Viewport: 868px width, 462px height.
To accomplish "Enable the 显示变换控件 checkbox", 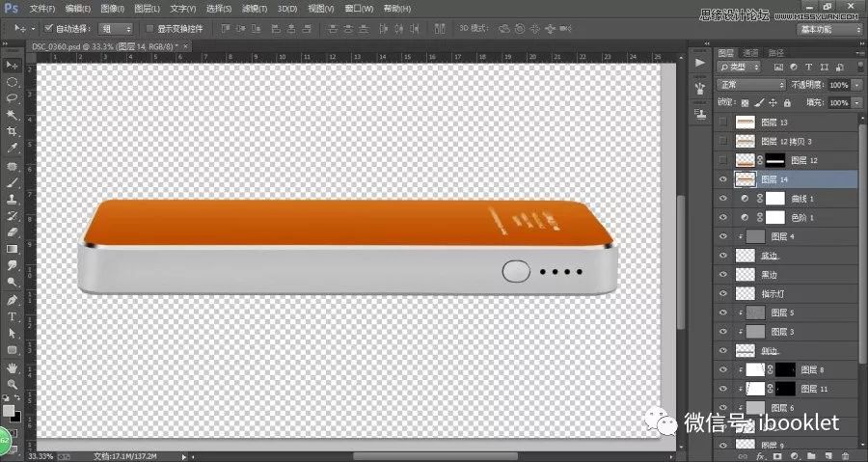I will [149, 28].
